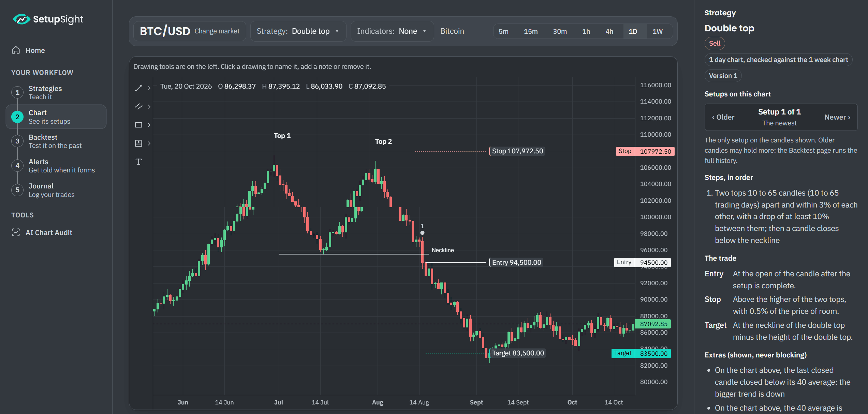
Task: Click step 1 circle for Strategies
Action: click(x=17, y=92)
